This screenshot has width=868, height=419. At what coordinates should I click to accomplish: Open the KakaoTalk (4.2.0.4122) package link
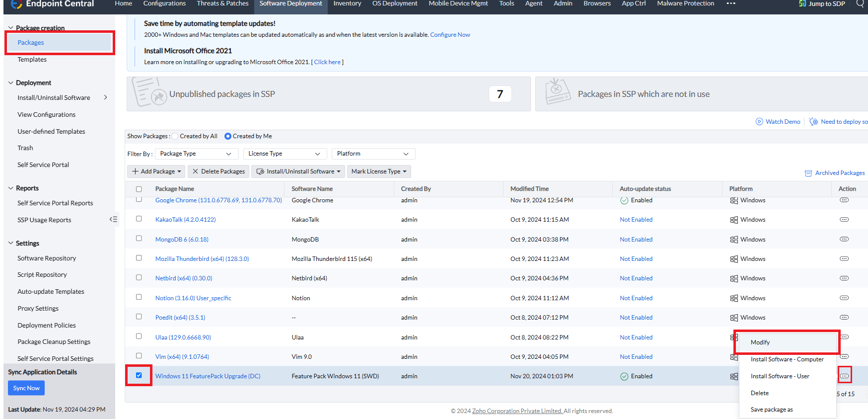coord(186,220)
